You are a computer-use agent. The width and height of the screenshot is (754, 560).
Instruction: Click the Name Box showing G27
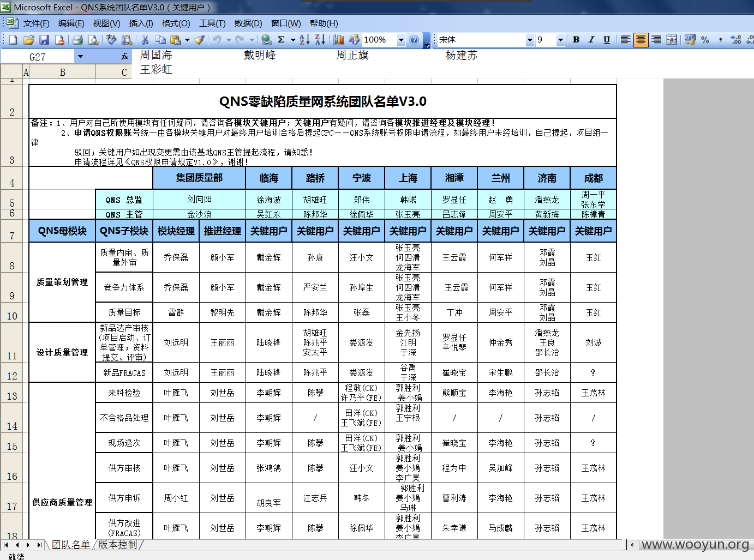point(38,56)
